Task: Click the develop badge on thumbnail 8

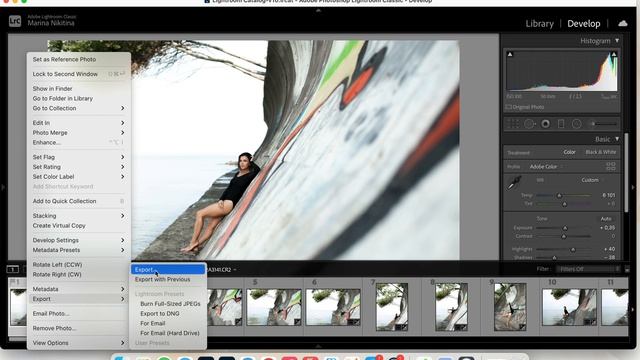Action: [x=464, y=327]
